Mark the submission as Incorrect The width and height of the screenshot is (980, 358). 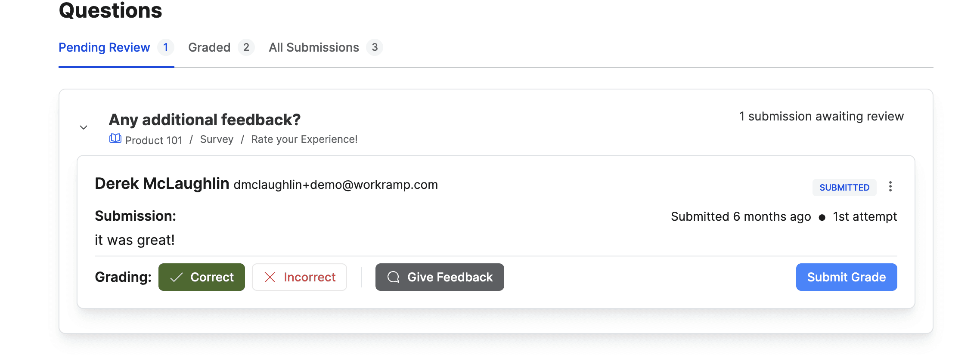(x=299, y=277)
